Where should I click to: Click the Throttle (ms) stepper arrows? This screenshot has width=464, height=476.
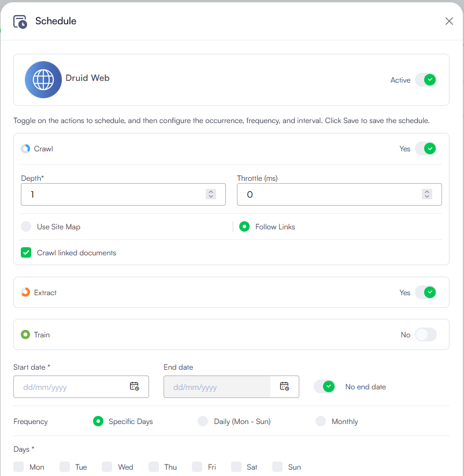[x=427, y=194]
